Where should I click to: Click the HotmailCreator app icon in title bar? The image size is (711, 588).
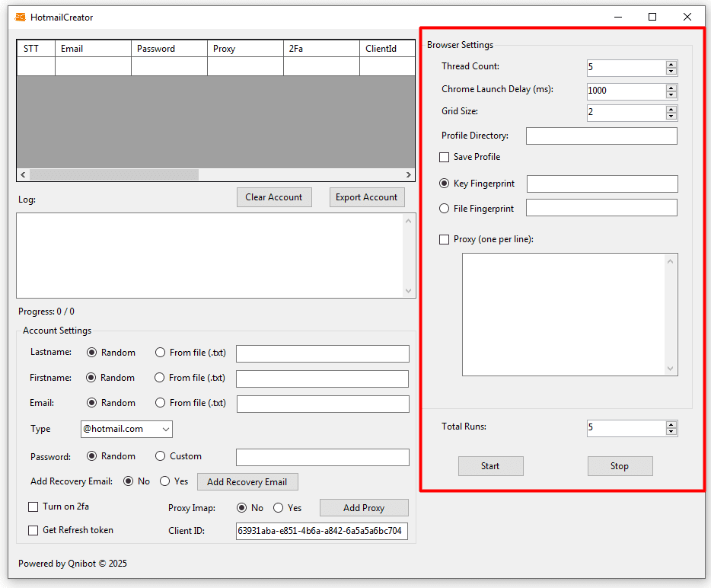(21, 18)
